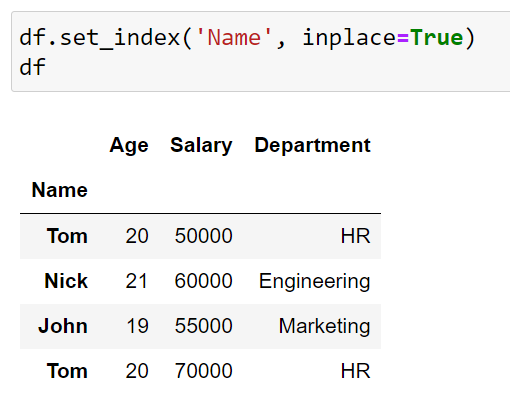Click the Nick row label
This screenshot has width=510, height=394.
pyautogui.click(x=66, y=281)
